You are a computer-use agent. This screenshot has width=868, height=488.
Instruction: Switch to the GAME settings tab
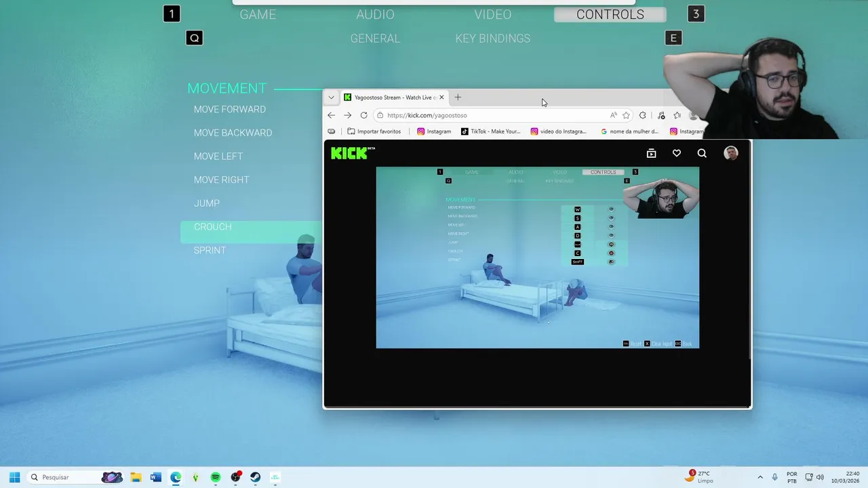click(258, 14)
